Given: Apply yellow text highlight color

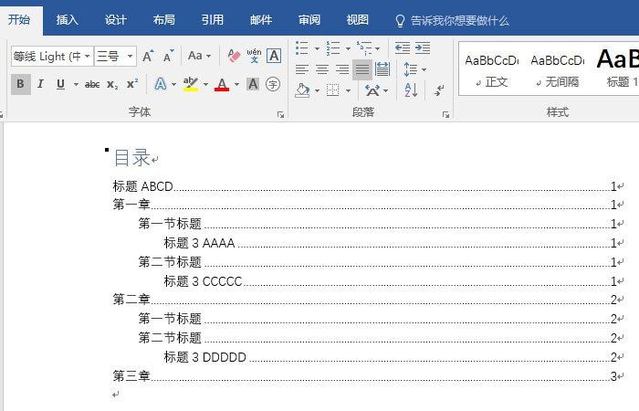Looking at the screenshot, I should (190, 84).
